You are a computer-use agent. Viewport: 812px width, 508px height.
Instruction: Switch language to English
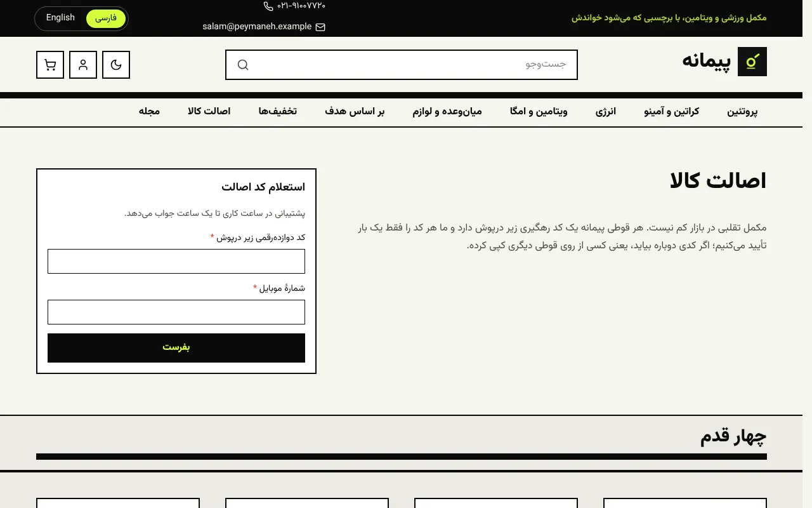click(x=60, y=18)
